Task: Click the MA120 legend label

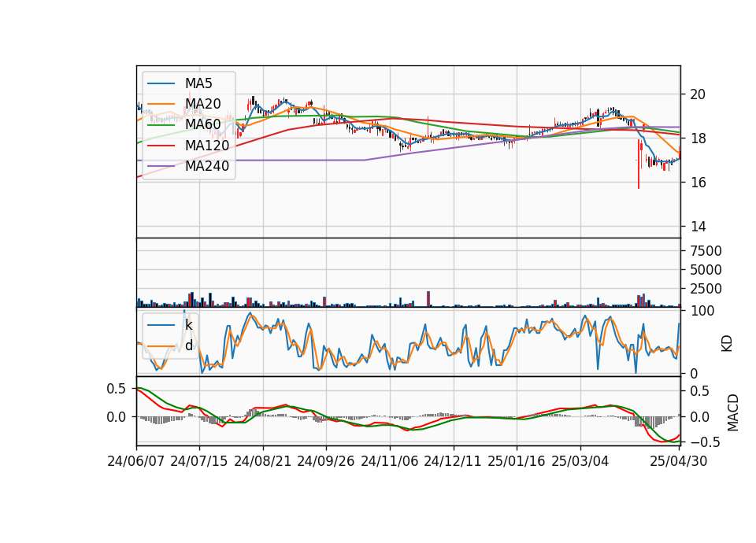Action: click(x=207, y=145)
